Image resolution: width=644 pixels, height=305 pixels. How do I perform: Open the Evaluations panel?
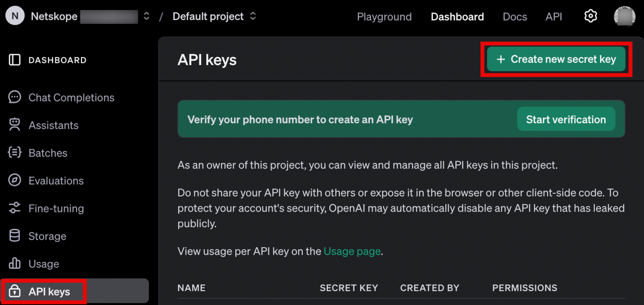[x=15, y=180]
